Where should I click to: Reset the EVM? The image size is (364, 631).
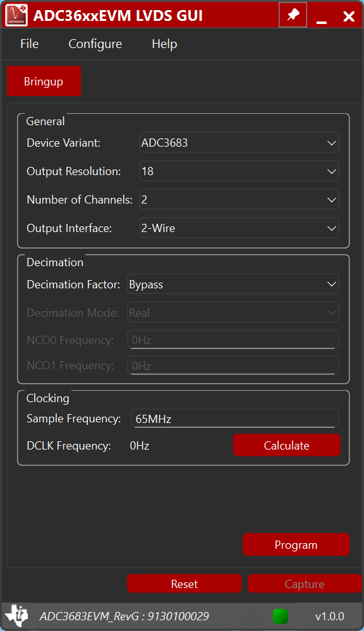coord(184,583)
